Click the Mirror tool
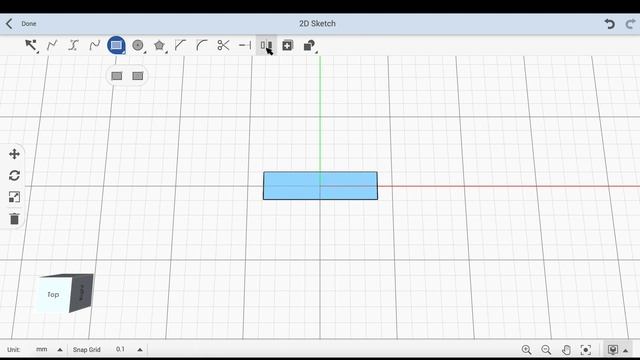Image resolution: width=640 pixels, height=360 pixels. click(266, 45)
